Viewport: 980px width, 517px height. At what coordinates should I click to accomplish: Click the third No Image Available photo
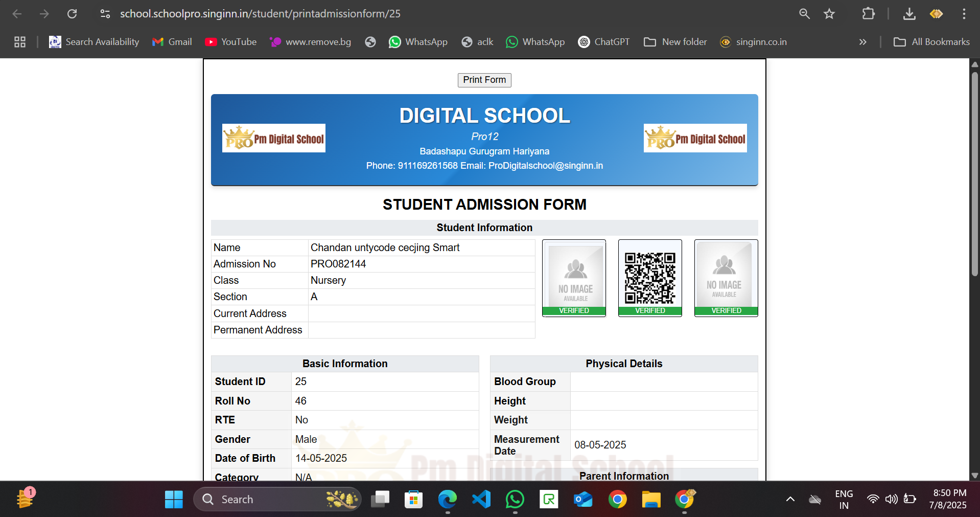point(726,278)
